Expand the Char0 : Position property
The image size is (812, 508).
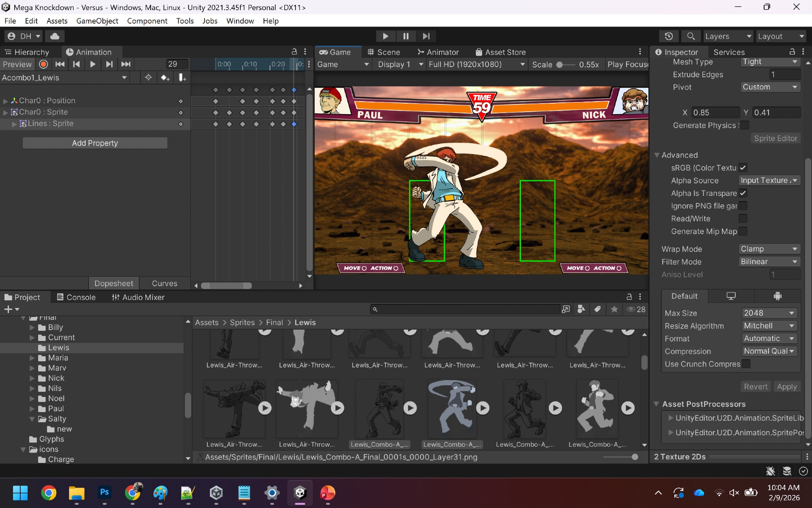6,101
